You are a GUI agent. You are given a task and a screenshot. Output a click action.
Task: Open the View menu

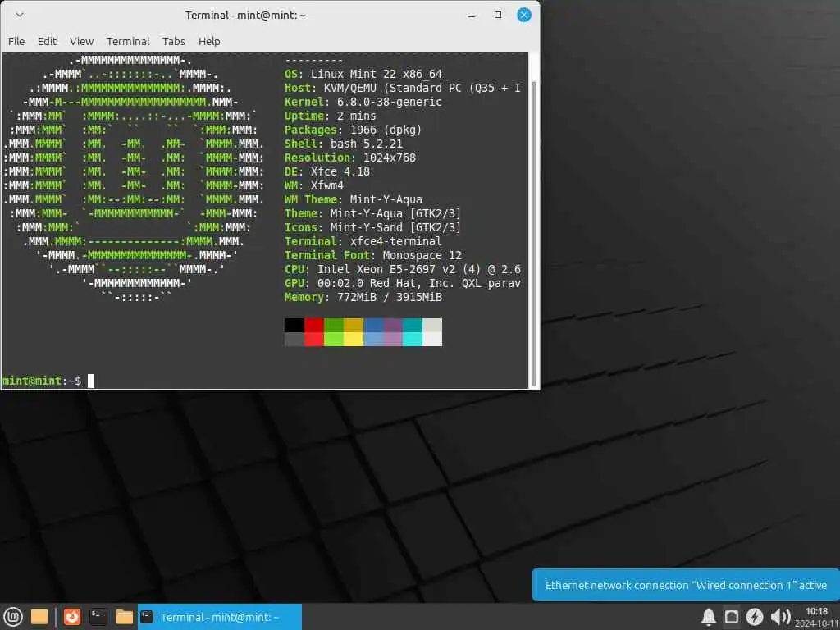tap(81, 41)
